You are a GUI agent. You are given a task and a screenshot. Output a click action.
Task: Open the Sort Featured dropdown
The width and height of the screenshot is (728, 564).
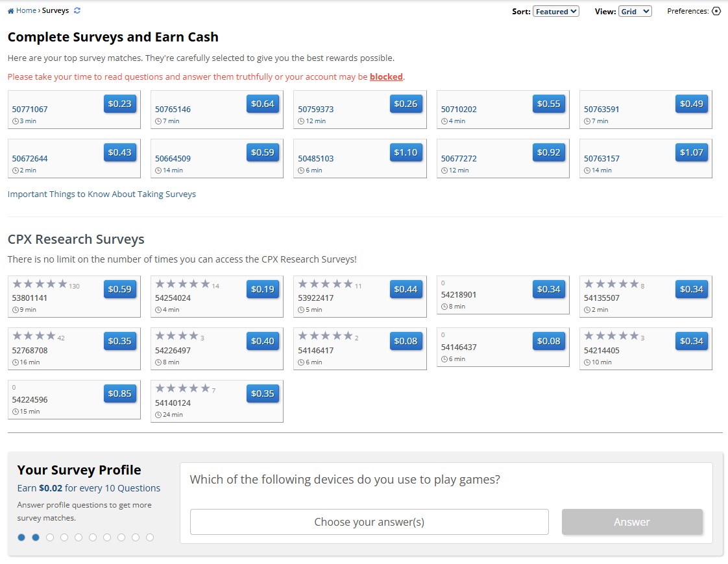[555, 12]
